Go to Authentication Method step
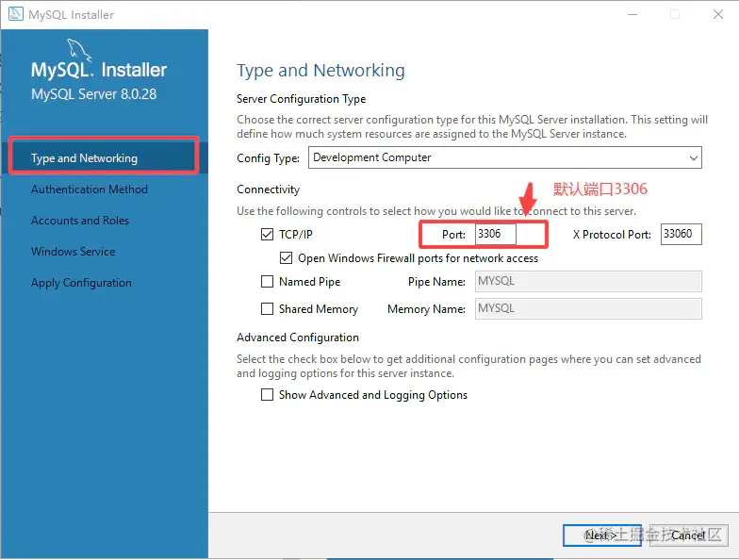739x560 pixels. pos(89,189)
